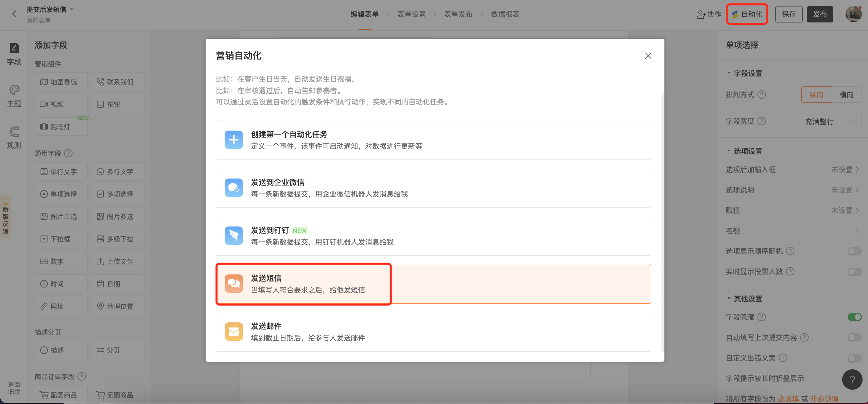Click the 保存 button
Viewport: 868px width, 404px height.
788,14
